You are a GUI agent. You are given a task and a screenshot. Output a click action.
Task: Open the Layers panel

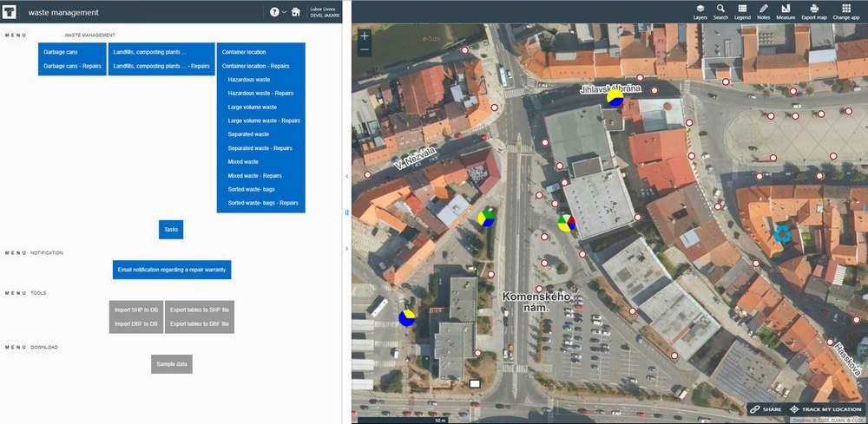pyautogui.click(x=700, y=11)
